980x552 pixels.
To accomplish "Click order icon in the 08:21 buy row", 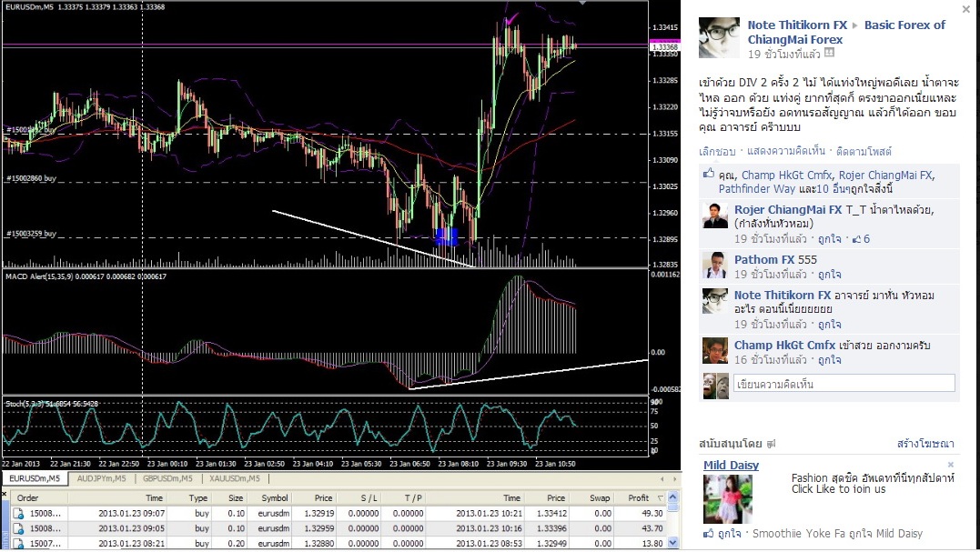I will click(x=18, y=543).
